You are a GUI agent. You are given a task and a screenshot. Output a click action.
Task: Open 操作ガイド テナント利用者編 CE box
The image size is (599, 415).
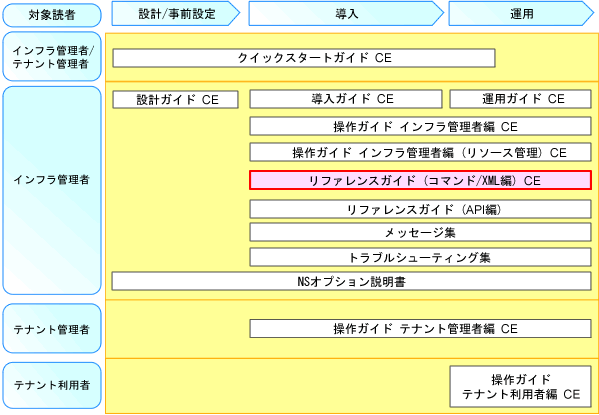click(521, 386)
